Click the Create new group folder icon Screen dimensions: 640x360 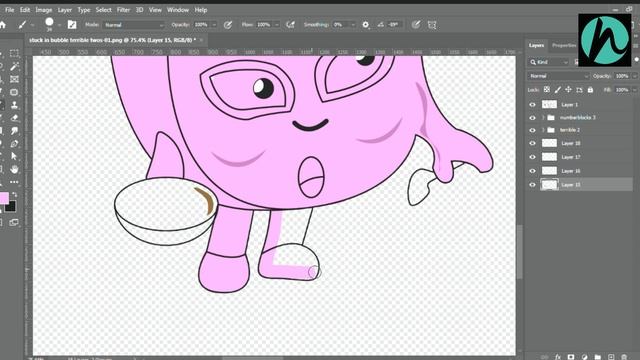coord(598,357)
